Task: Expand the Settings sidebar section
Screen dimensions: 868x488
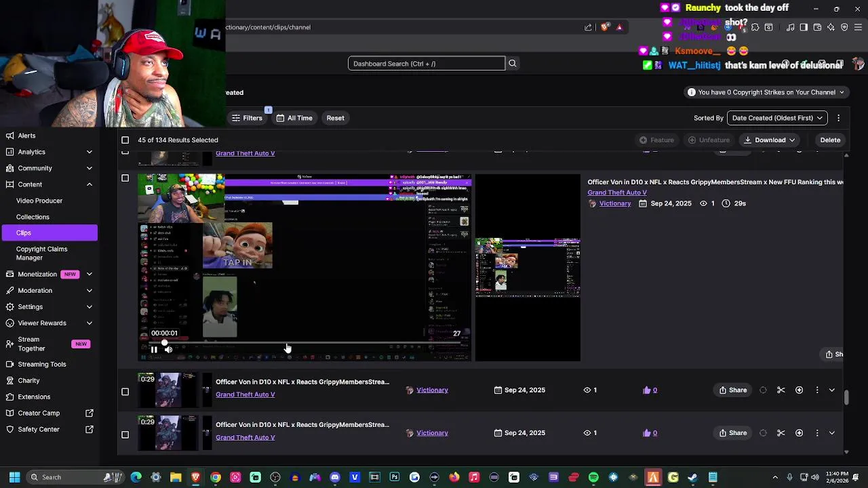Action: point(89,307)
